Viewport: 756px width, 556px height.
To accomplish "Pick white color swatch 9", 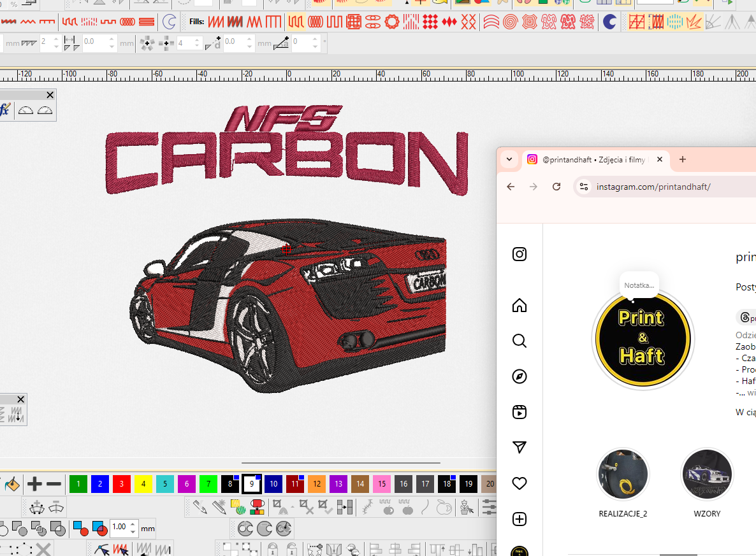I will (x=252, y=484).
